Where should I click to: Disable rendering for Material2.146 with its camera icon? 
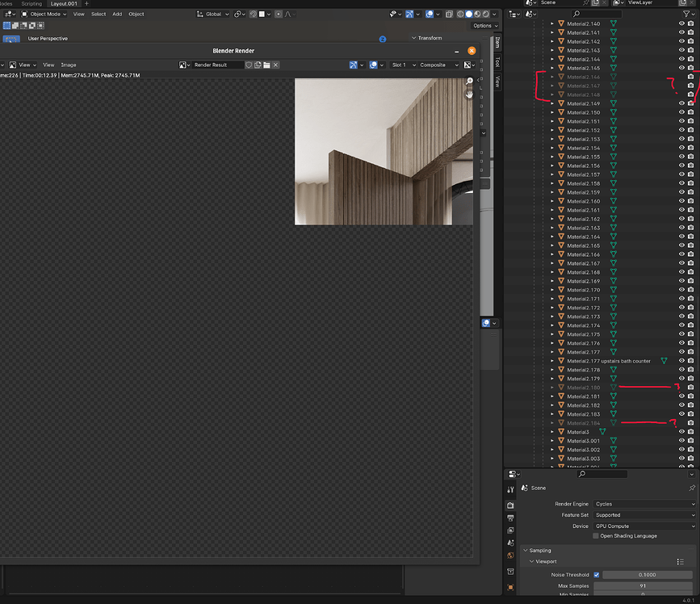point(690,77)
